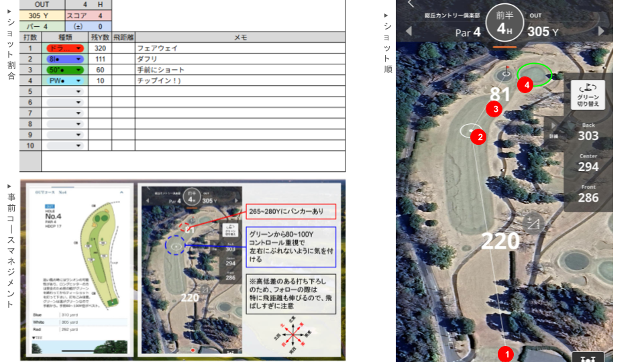Go to next hole with right triangle arrow

coord(601,32)
